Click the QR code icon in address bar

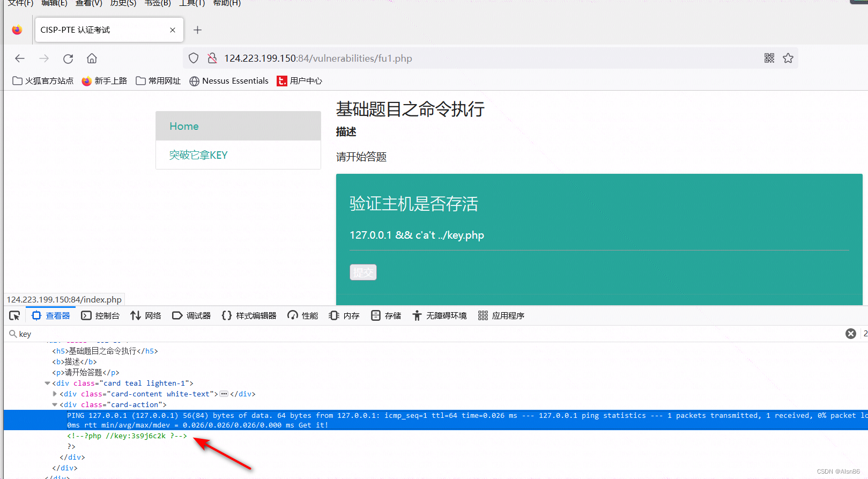point(769,58)
